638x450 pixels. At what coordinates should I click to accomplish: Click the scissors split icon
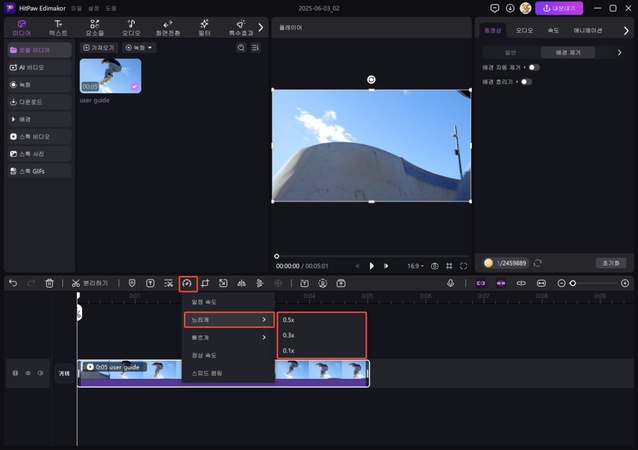[76, 283]
